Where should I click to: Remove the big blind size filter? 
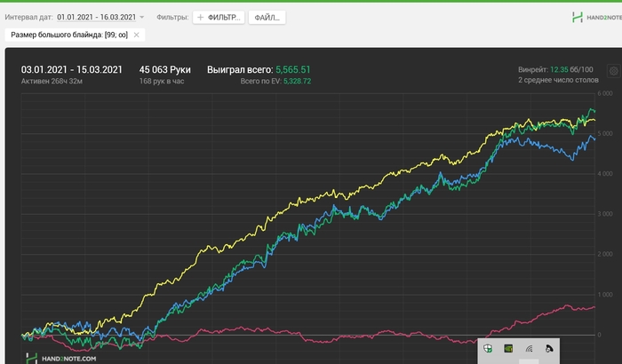(x=137, y=35)
